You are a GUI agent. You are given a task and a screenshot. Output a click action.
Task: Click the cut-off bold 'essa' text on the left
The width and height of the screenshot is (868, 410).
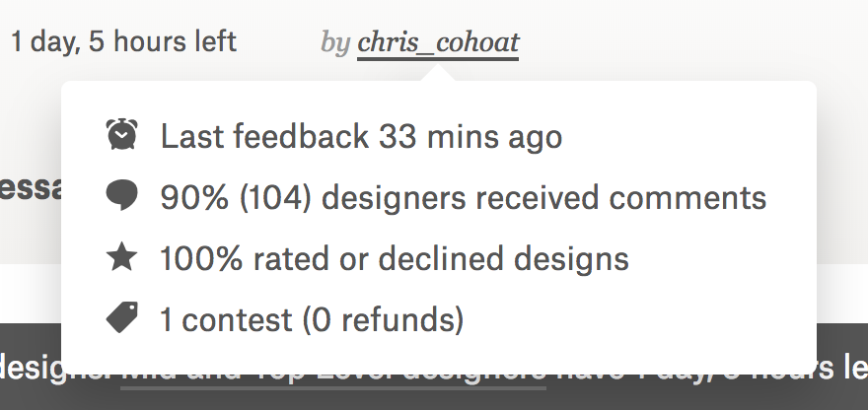[x=30, y=188]
